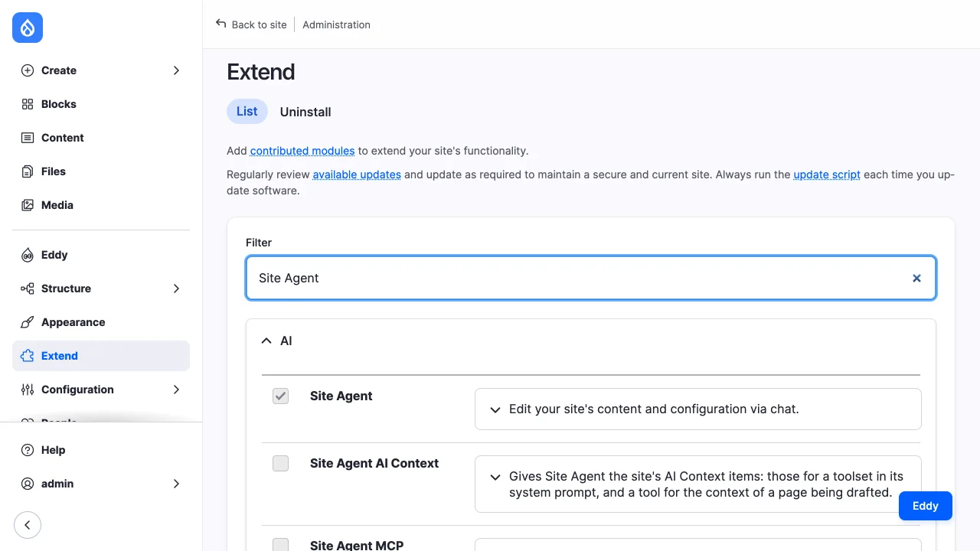The width and height of the screenshot is (980, 551).
Task: Click the Configuration sliders icon
Action: [28, 390]
